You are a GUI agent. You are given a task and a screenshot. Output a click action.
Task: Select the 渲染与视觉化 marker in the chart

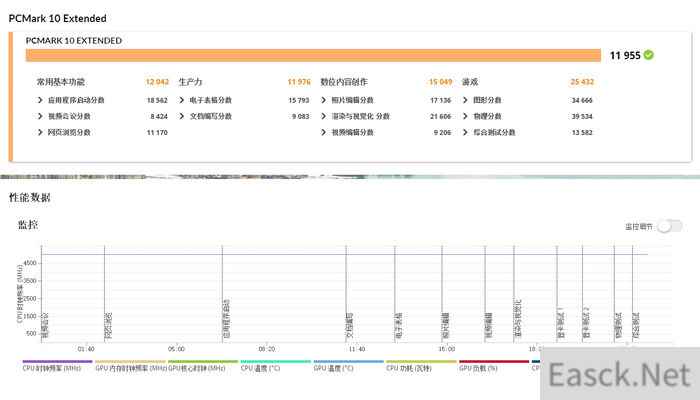click(517, 319)
